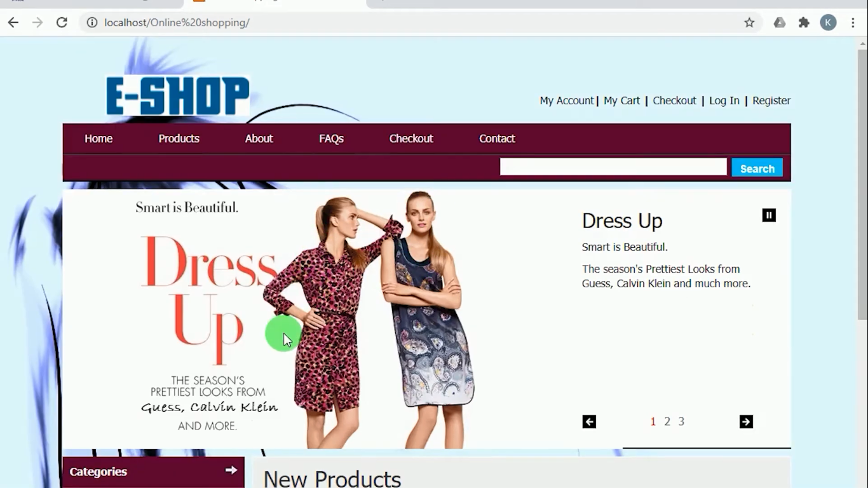Go to the About page
This screenshot has width=868, height=488.
[x=259, y=139]
